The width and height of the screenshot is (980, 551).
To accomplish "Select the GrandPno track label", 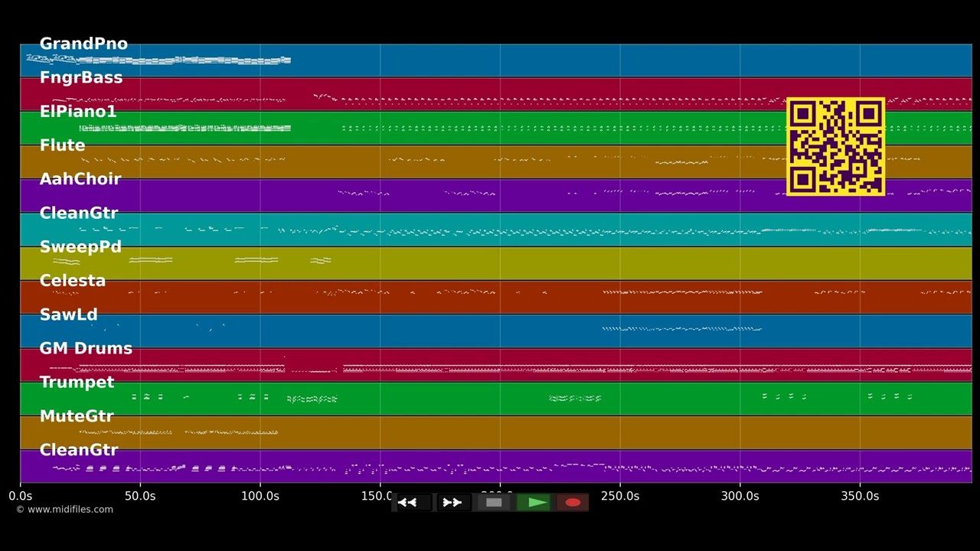I will 83,44.
